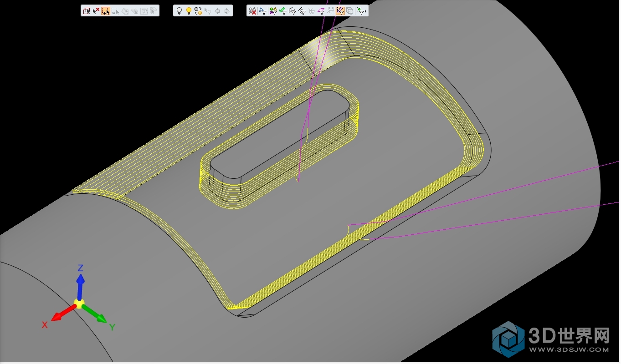Click the dashed box-subtract selection icon
Screen dimensions: 621x364
(115, 11)
